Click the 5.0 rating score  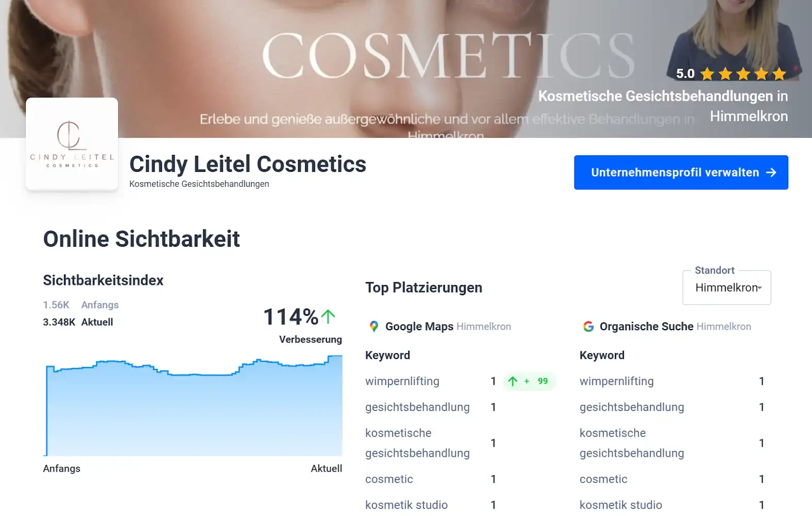(685, 74)
